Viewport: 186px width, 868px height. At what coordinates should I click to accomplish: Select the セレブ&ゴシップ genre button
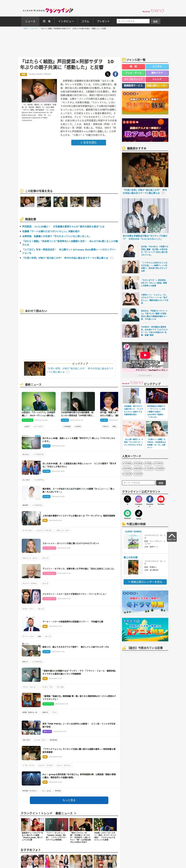pos(133,79)
